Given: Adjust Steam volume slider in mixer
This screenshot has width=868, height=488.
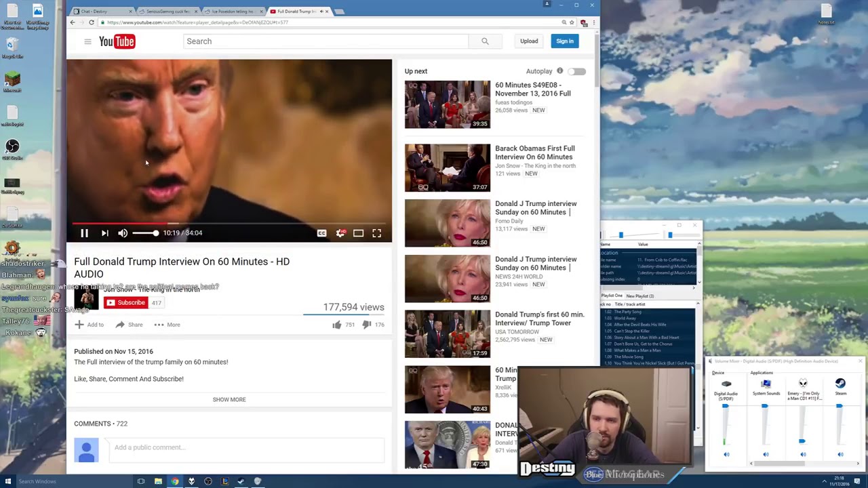Looking at the screenshot, I should click(x=840, y=406).
